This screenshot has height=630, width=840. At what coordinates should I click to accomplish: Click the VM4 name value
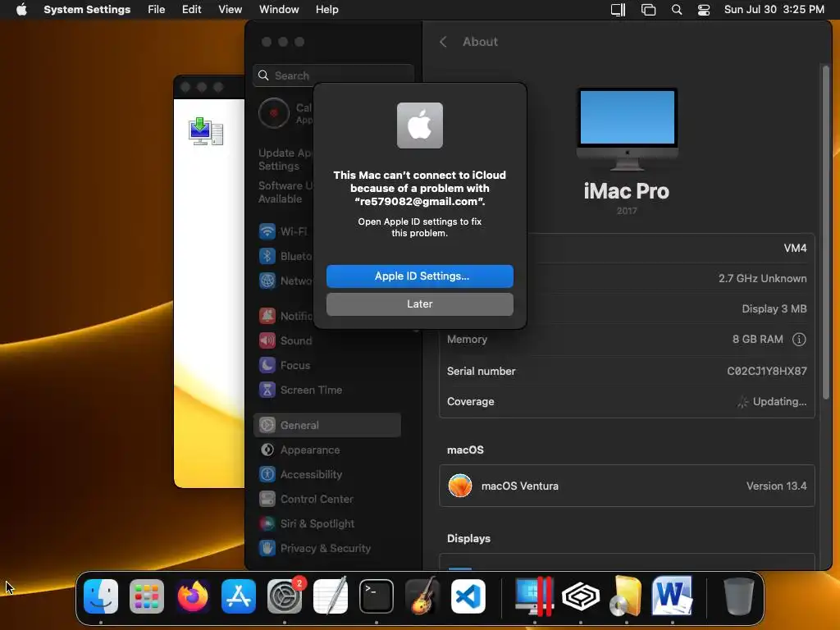pyautogui.click(x=795, y=248)
